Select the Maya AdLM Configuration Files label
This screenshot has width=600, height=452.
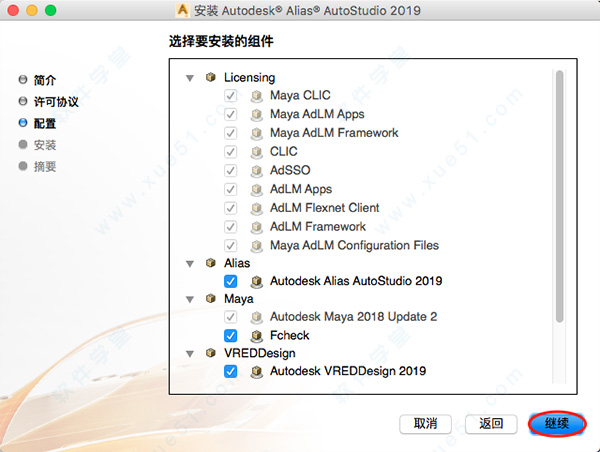pos(354,245)
